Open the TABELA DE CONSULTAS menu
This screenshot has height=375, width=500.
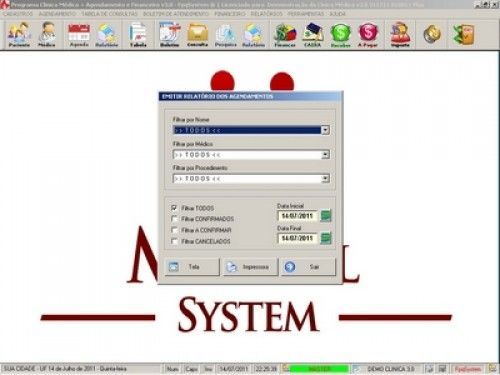click(x=109, y=14)
